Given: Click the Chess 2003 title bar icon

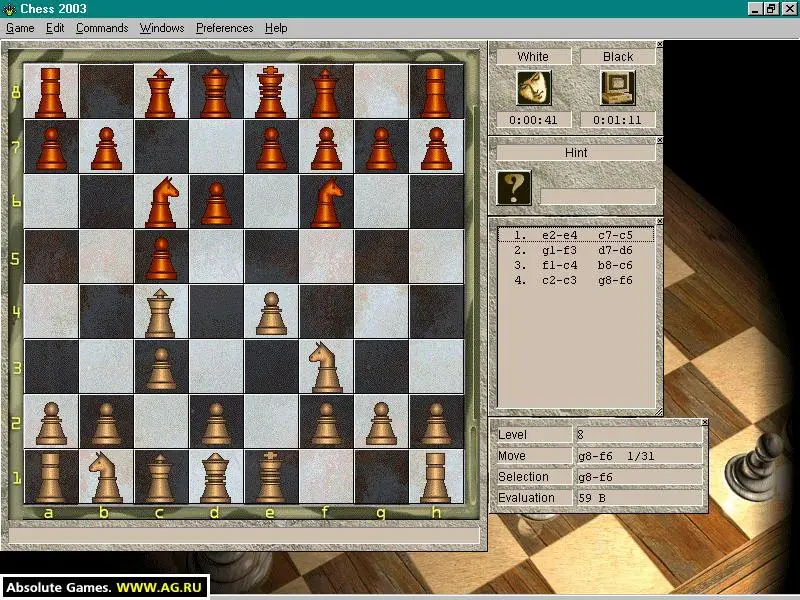Looking at the screenshot, I should tap(9, 9).
